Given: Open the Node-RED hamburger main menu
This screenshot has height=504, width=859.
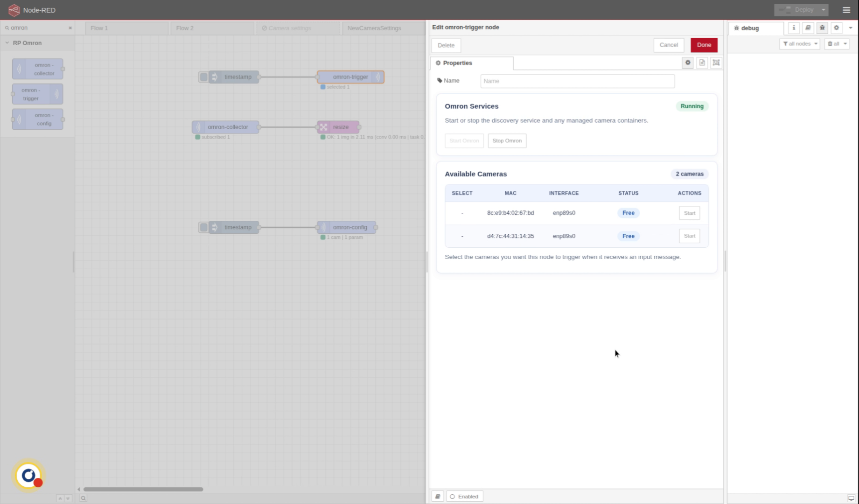Looking at the screenshot, I should point(846,10).
